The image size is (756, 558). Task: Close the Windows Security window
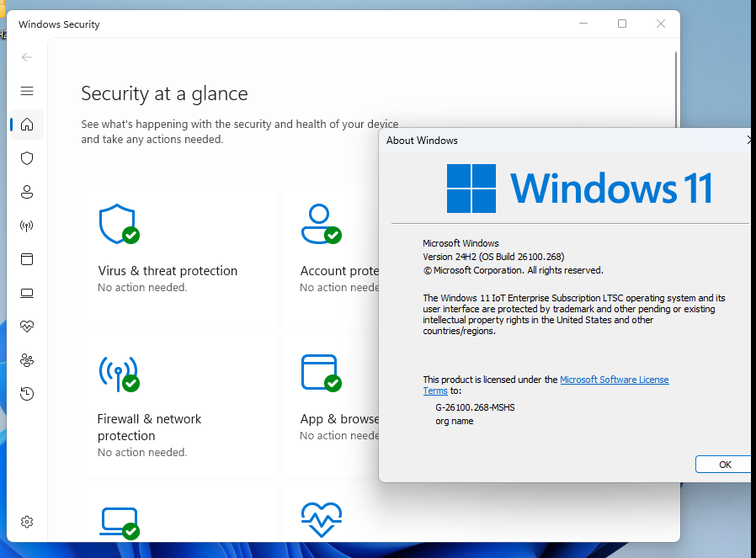click(661, 24)
